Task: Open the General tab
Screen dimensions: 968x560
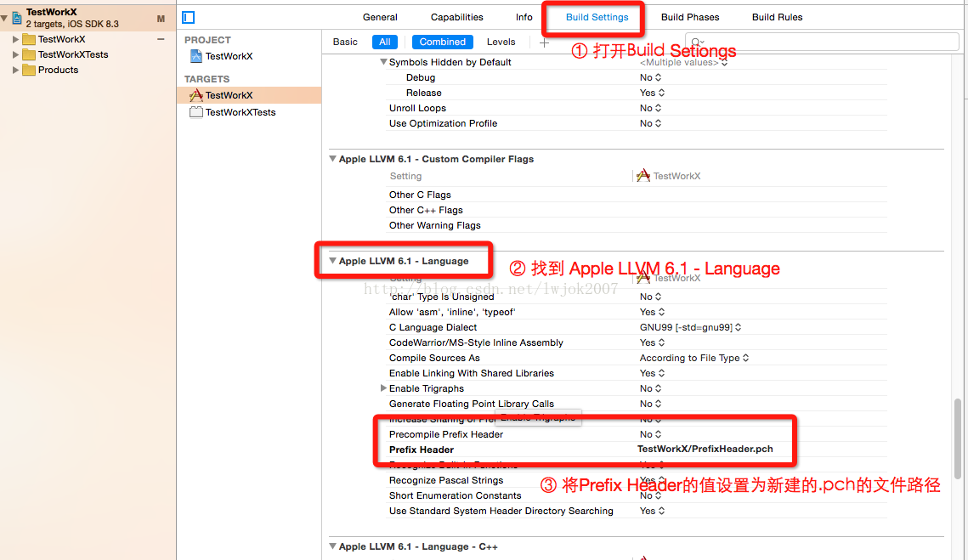Action: 380,17
